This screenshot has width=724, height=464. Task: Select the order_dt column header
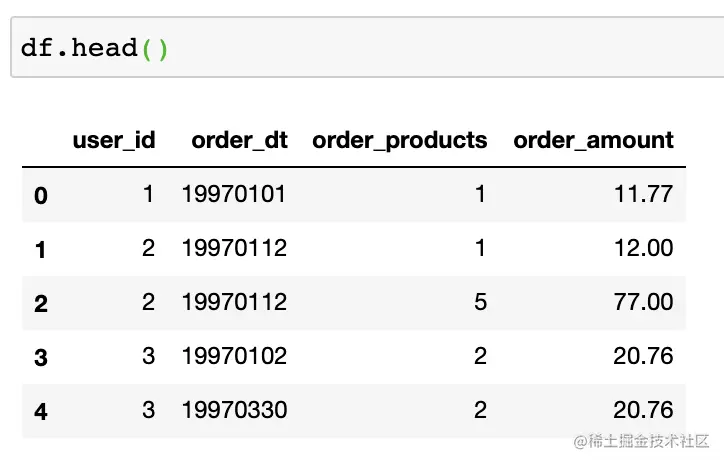point(239,140)
